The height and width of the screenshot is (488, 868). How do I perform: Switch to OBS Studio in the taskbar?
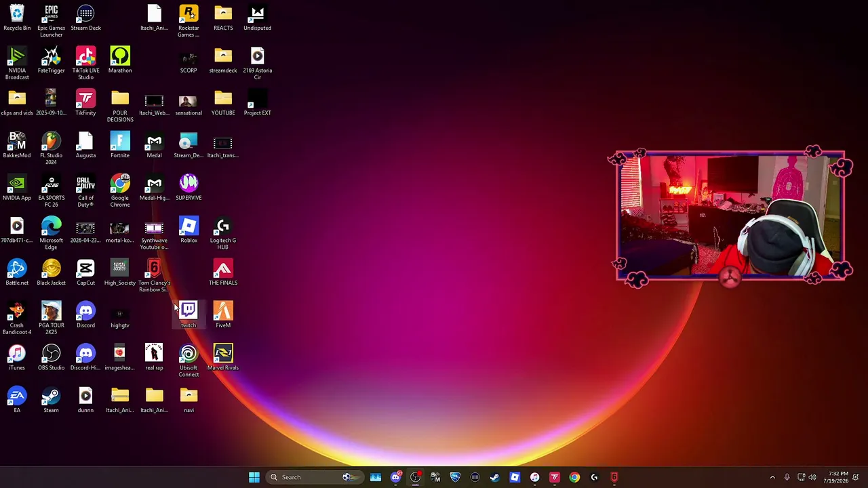(x=416, y=477)
